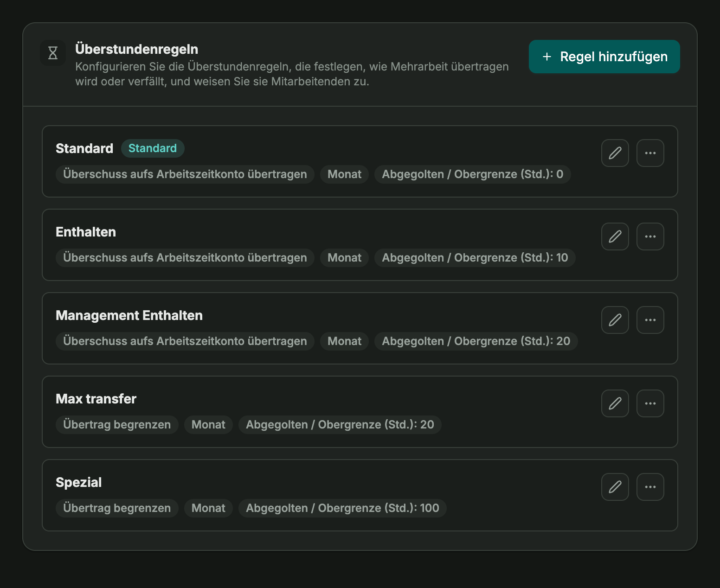Click the green Standard badge
The image size is (720, 588).
point(153,148)
